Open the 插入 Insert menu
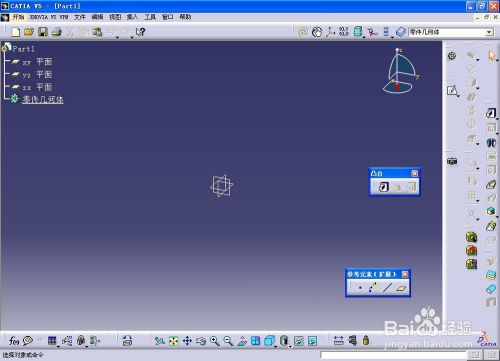Screen dimensions: 500x361 (132, 17)
